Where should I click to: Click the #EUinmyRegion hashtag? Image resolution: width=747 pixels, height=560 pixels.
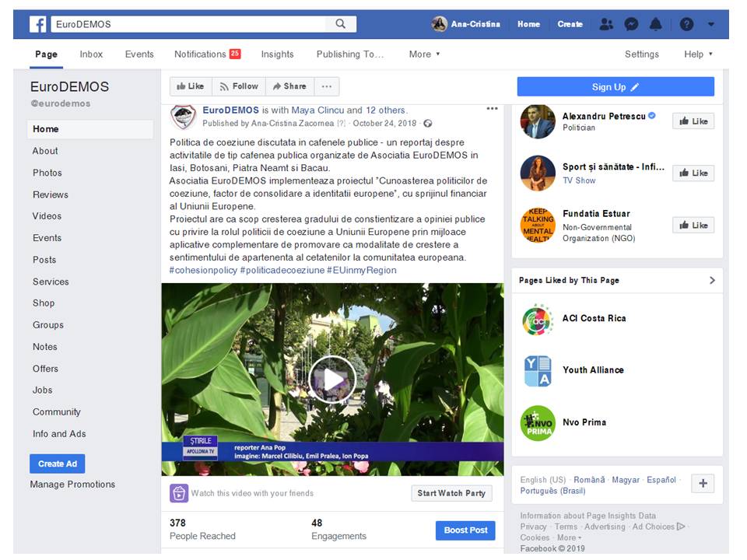362,270
